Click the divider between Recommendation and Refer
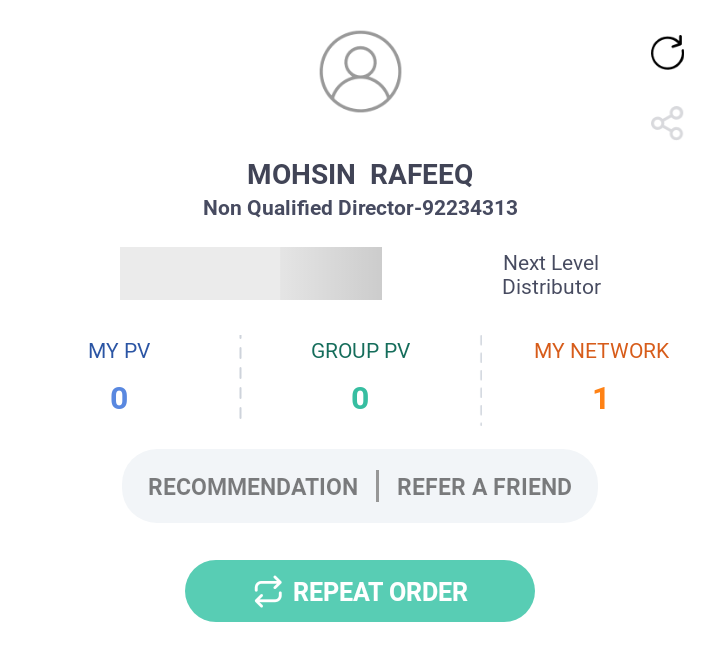The width and height of the screenshot is (720, 648). click(377, 486)
